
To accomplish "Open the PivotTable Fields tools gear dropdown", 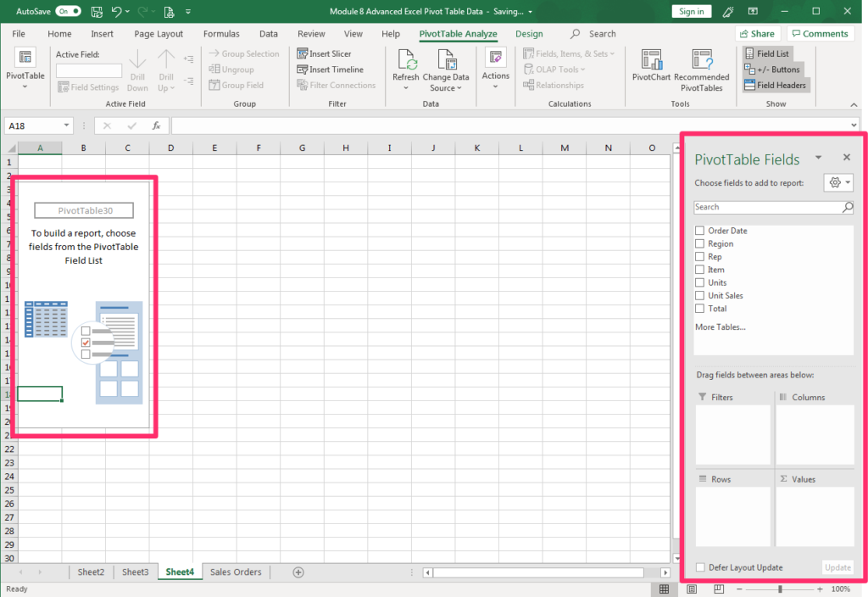I will click(838, 182).
